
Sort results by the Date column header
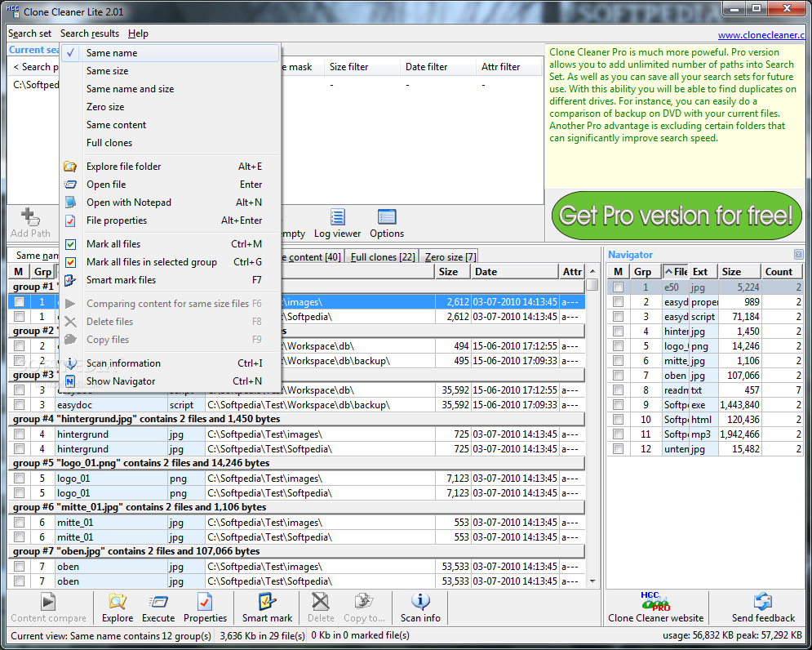click(515, 272)
